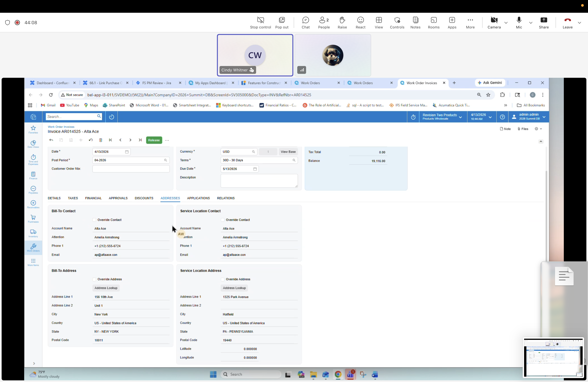Select the Finance sidebar icon

click(x=33, y=175)
